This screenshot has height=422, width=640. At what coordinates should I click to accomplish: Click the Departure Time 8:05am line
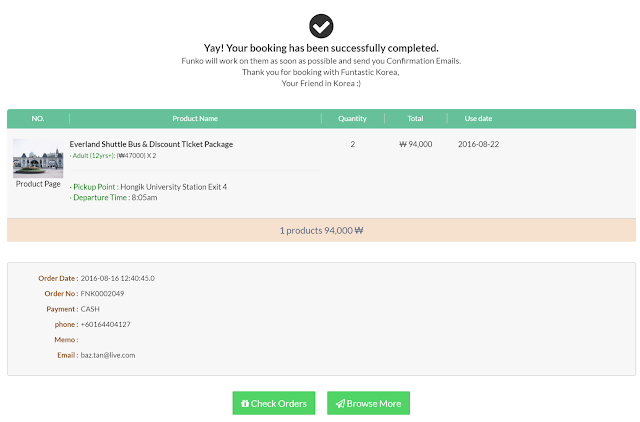tap(113, 198)
